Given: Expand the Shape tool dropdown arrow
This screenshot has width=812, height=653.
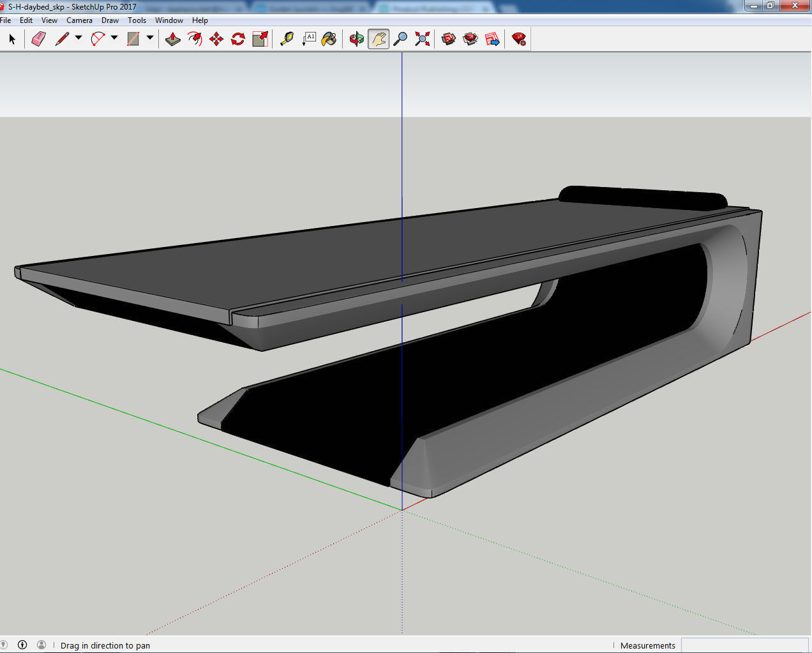Looking at the screenshot, I should click(x=150, y=38).
